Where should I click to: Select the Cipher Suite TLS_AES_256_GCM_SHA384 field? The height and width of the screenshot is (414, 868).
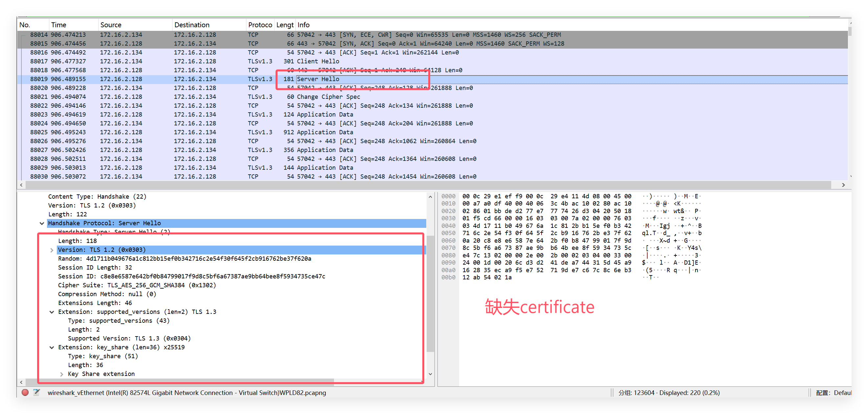(137, 285)
